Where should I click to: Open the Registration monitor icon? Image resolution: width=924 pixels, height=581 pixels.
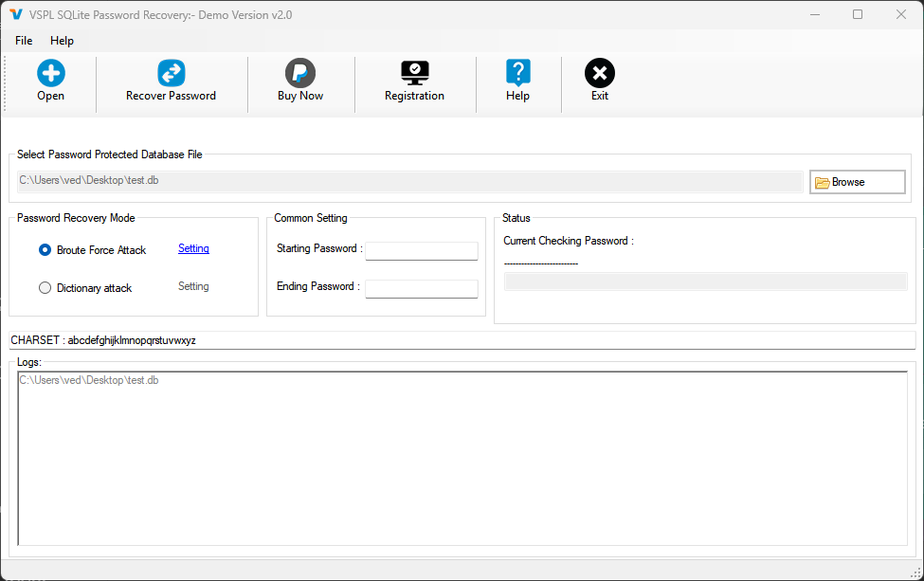414,73
